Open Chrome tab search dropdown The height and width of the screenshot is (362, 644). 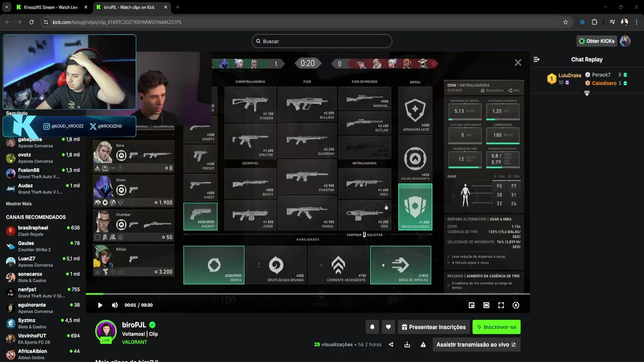7,7
